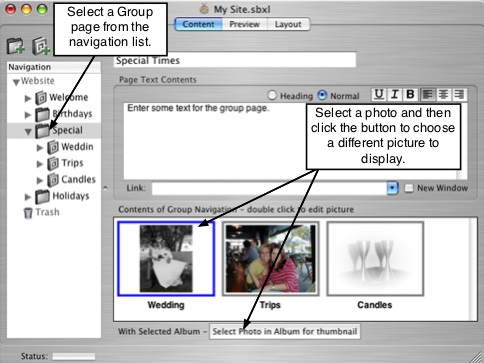The image size is (484, 363).
Task: Enable the New Window checkbox
Action: [x=409, y=188]
